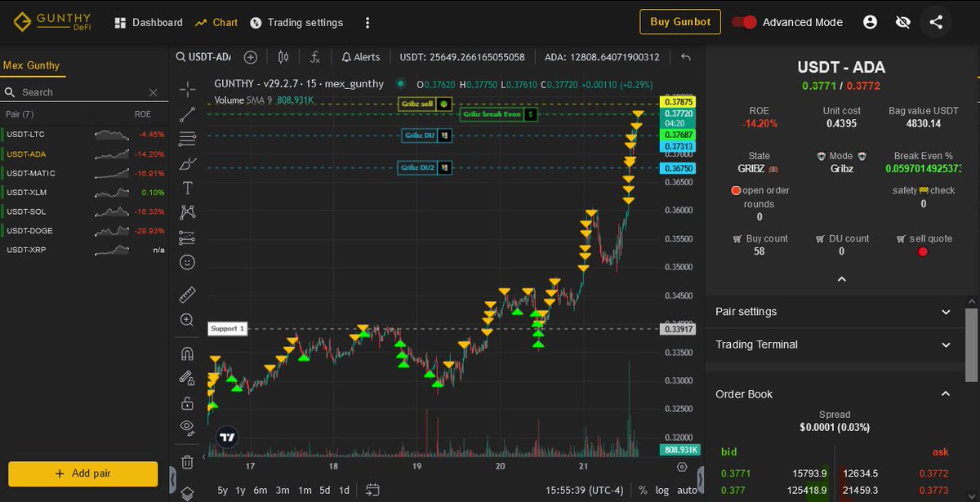Click the Support 1 line label
This screenshot has width=980, height=502.
point(226,328)
